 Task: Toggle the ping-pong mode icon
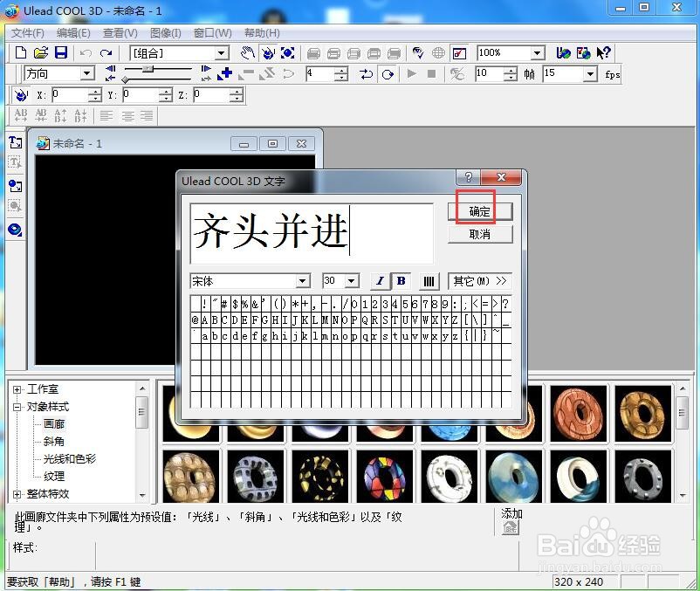tap(366, 73)
